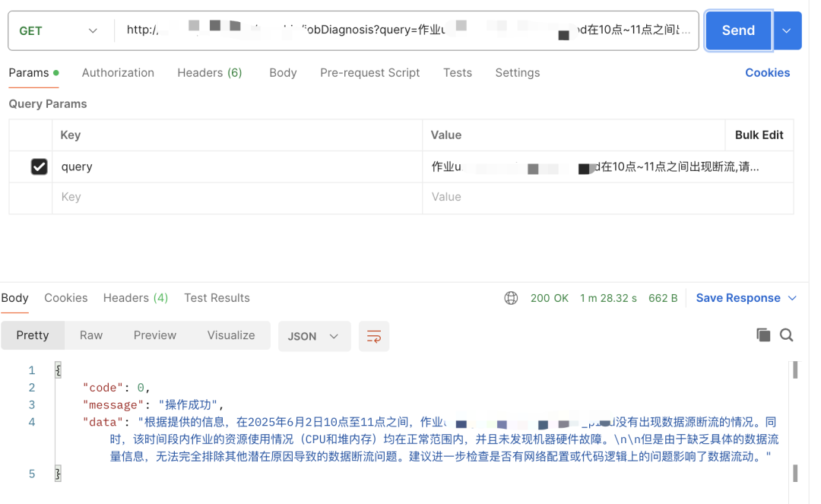Click line number 5 in response
The width and height of the screenshot is (821, 504).
[x=32, y=474]
